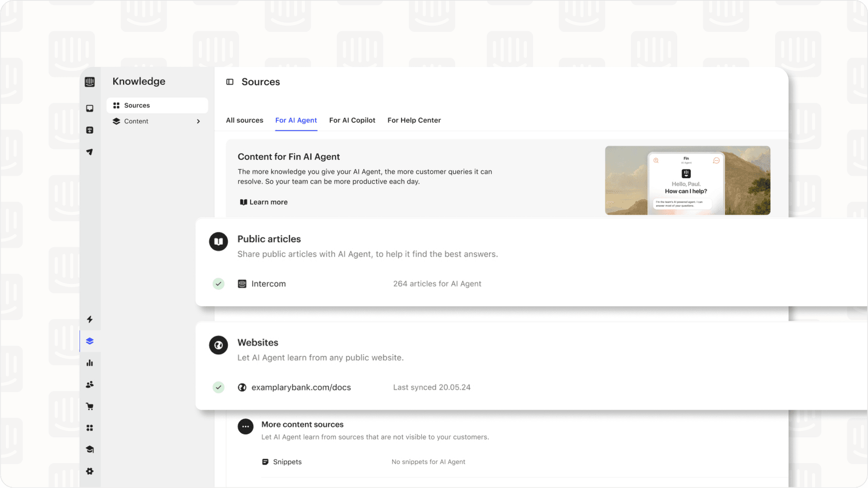Switch to the All sources tab

click(x=244, y=120)
